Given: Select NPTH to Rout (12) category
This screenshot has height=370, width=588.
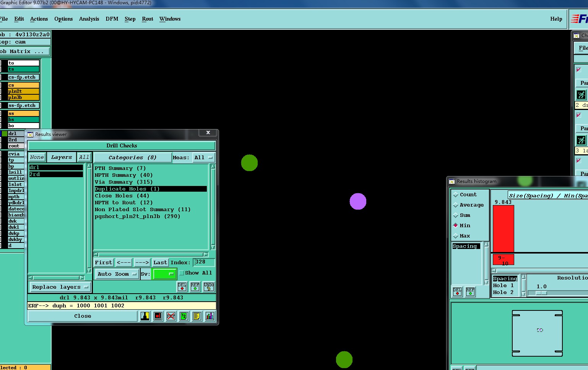Looking at the screenshot, I should tap(123, 203).
